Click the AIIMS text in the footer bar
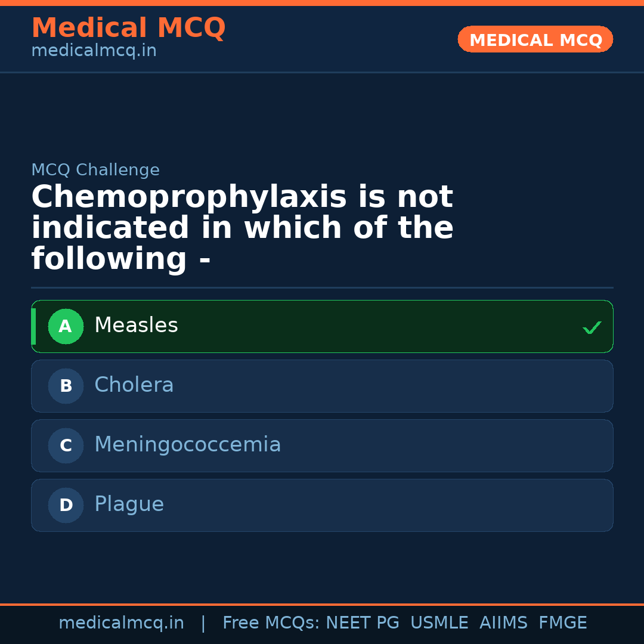Screen dimensions: 644x644 504,622
